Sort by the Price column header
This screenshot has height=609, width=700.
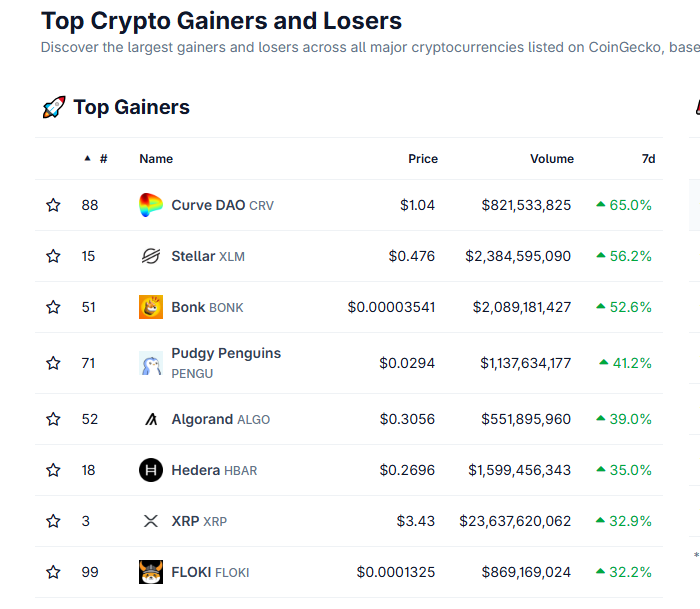(x=422, y=158)
